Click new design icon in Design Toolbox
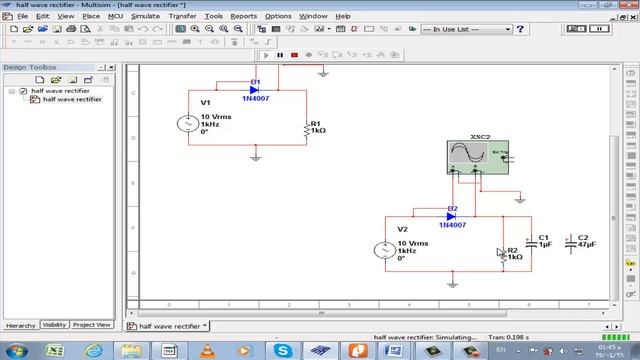This screenshot has height=360, width=640. (40, 80)
